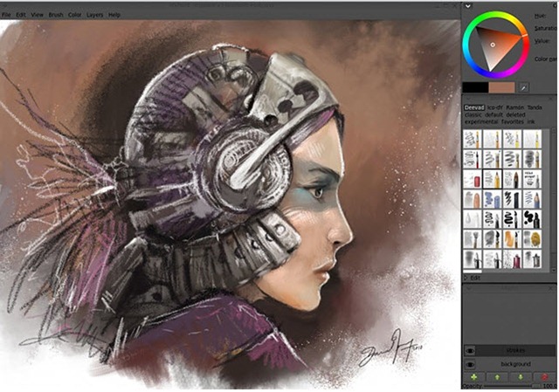Viewport: 559px width, 392px height.
Task: Switch to the Ramón brush group
Action: pyautogui.click(x=515, y=107)
